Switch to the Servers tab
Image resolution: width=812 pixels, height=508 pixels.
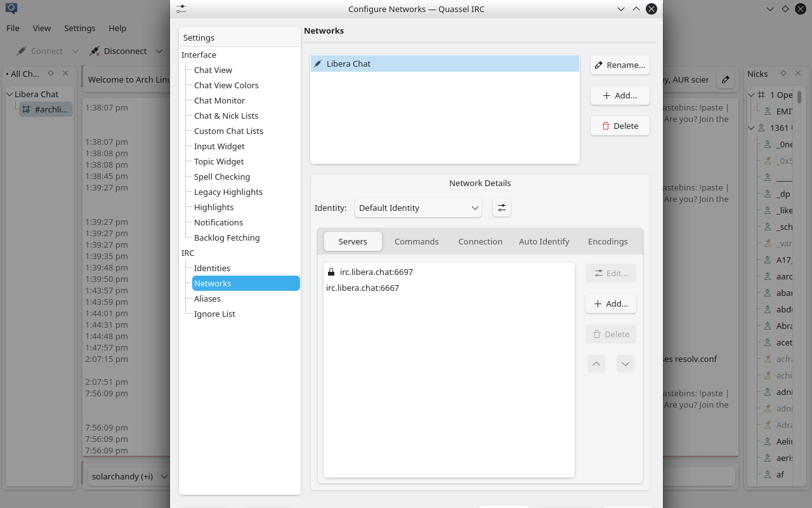click(353, 241)
